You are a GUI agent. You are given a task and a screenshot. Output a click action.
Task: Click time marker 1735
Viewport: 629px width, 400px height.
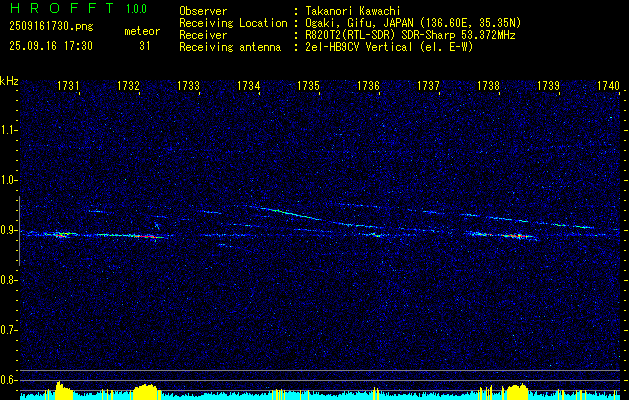tap(308, 86)
